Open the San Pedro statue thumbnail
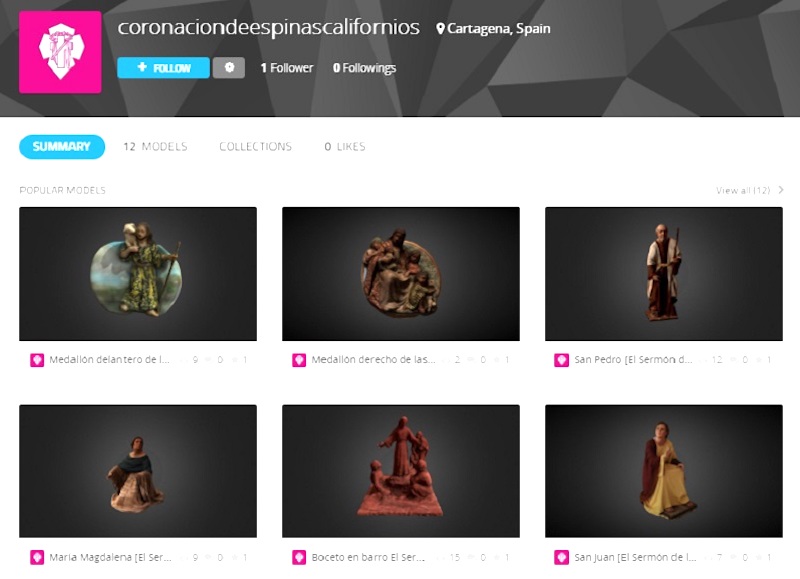This screenshot has width=800, height=579. pos(664,274)
